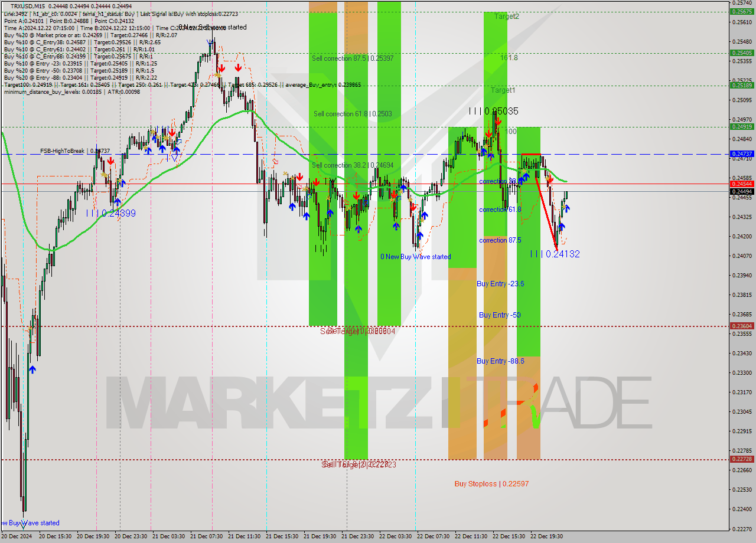Click the 0.25740 price axis value
The image size is (756, 543).
click(x=742, y=3)
